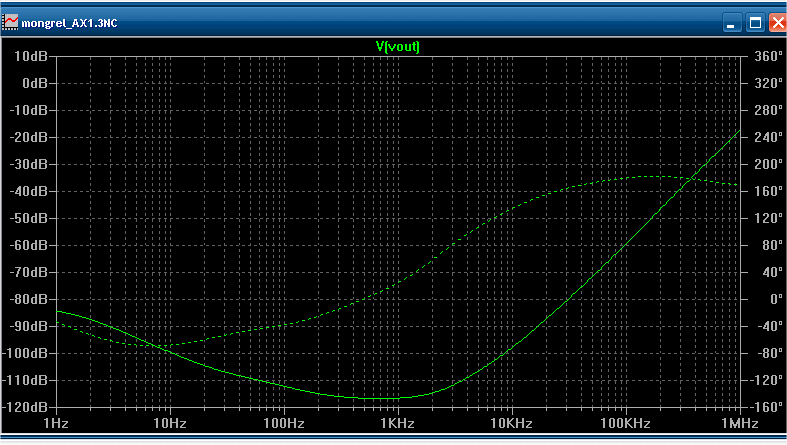Click the 200° phase axis label

point(768,165)
